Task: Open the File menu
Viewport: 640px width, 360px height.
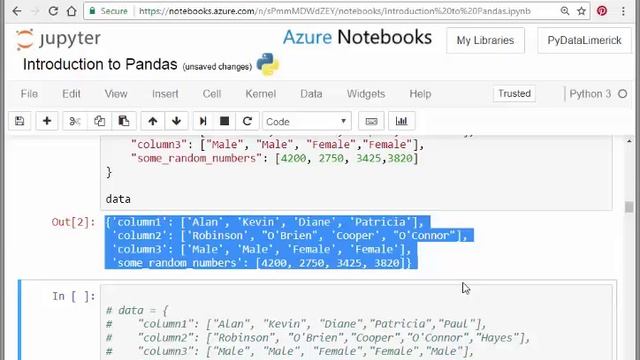Action: coord(29,94)
